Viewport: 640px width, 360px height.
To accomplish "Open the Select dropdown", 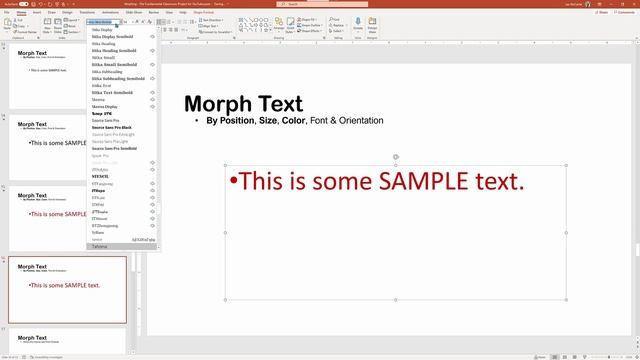I will 337,31.
